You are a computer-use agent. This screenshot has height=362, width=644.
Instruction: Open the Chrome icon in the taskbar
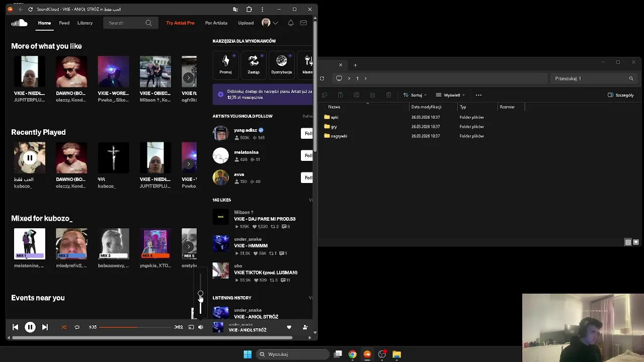pyautogui.click(x=353, y=354)
